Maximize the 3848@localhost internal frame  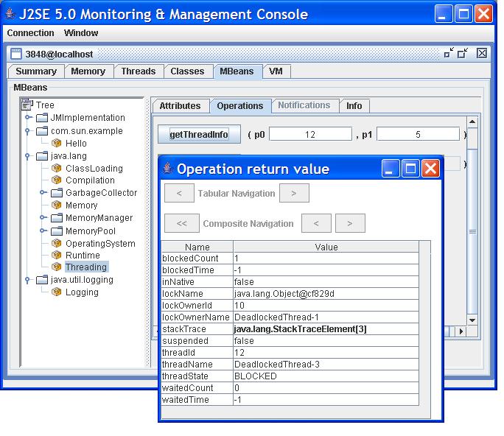tap(463, 53)
